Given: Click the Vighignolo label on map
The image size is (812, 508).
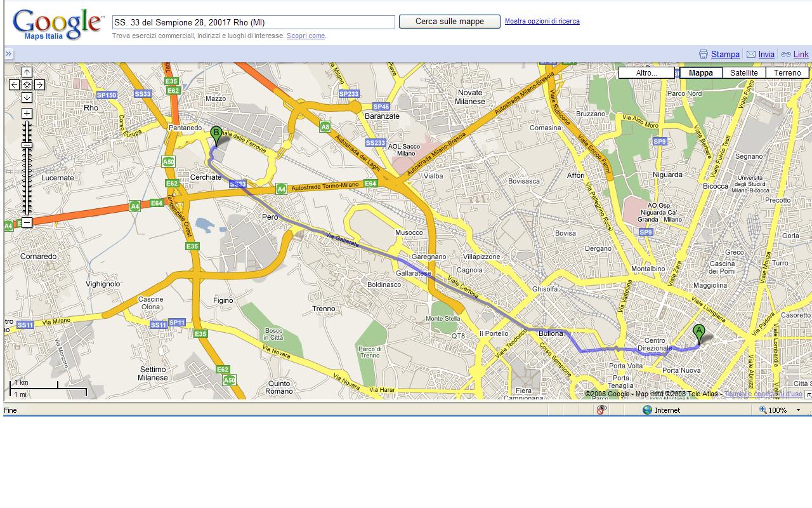Looking at the screenshot, I should pyautogui.click(x=103, y=284).
